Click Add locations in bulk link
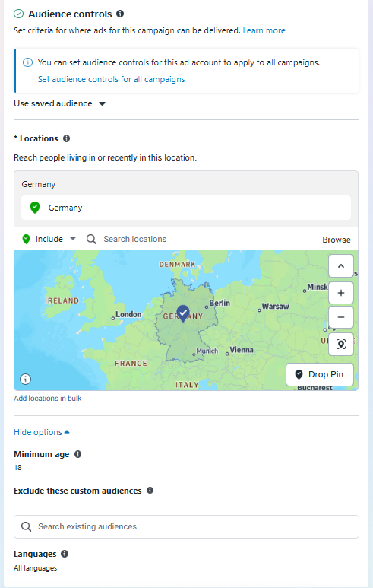The width and height of the screenshot is (373, 588). coord(48,399)
